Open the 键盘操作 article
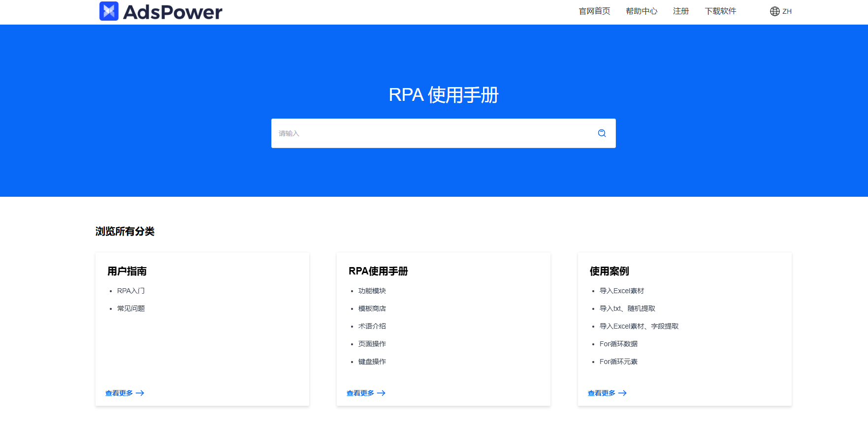The width and height of the screenshot is (868, 424). pos(372,362)
